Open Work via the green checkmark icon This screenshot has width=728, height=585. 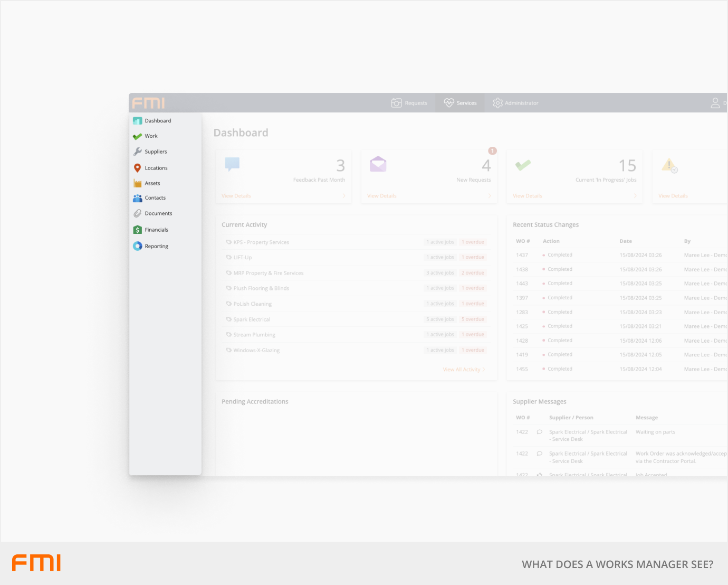[137, 136]
